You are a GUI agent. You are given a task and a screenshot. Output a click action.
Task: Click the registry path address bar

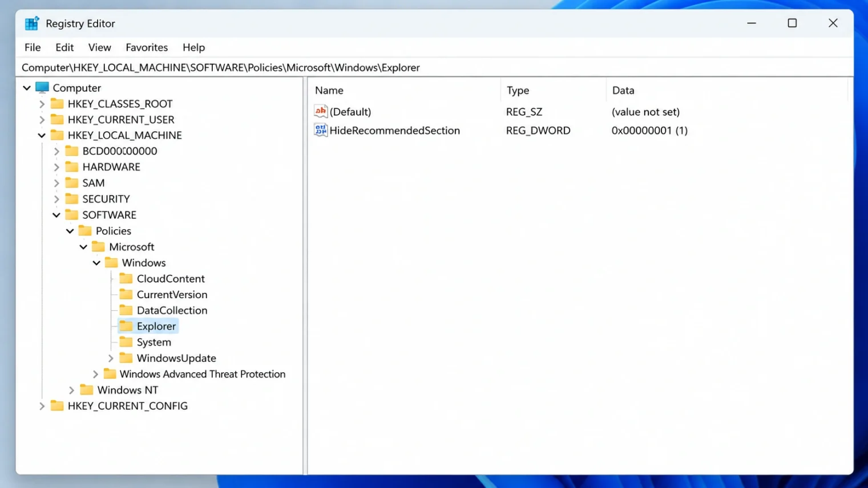[435, 67]
